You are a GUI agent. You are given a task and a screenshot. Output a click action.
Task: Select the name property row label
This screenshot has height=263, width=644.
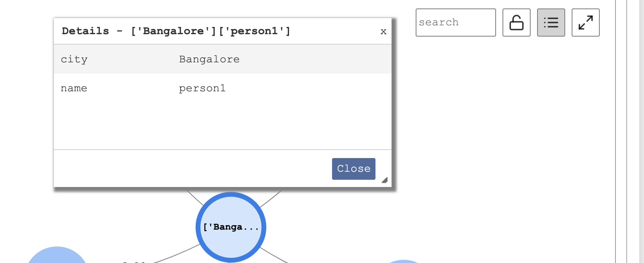tap(74, 88)
